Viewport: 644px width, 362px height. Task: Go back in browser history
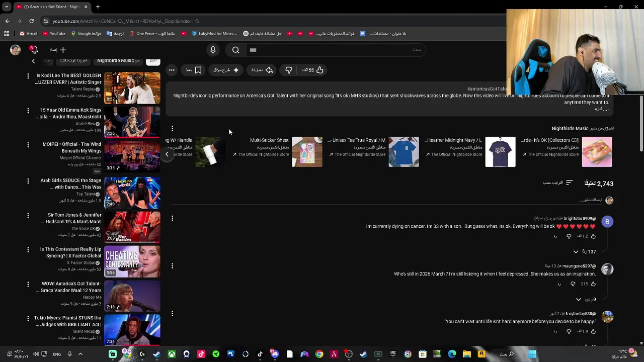(x=7, y=21)
